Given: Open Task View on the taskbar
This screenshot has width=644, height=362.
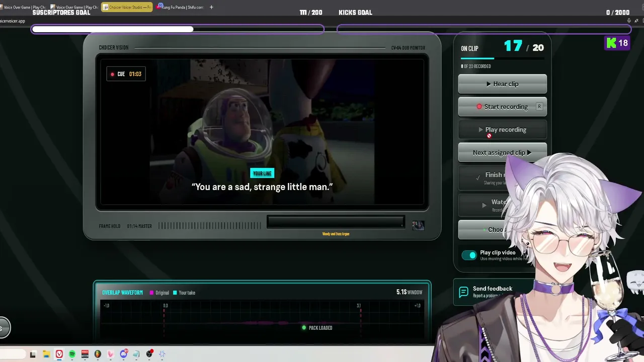Looking at the screenshot, I should click(x=33, y=354).
